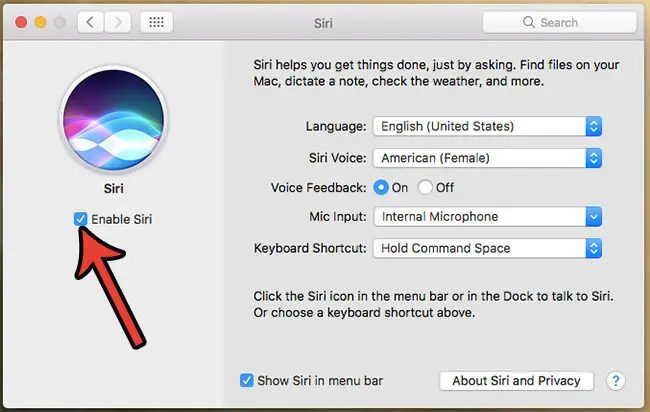Select Voice Feedback On radio button

[381, 187]
